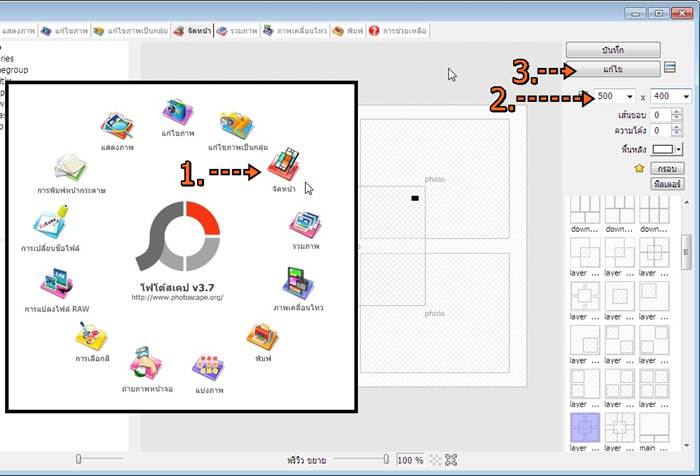The width and height of the screenshot is (700, 476).
Task: Click the พื้นหลัง white color swatch
Action: coord(662,149)
